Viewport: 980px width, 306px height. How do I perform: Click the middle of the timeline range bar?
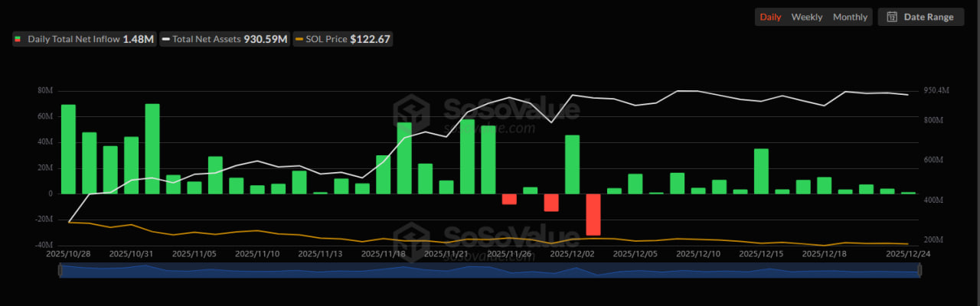coord(490,270)
